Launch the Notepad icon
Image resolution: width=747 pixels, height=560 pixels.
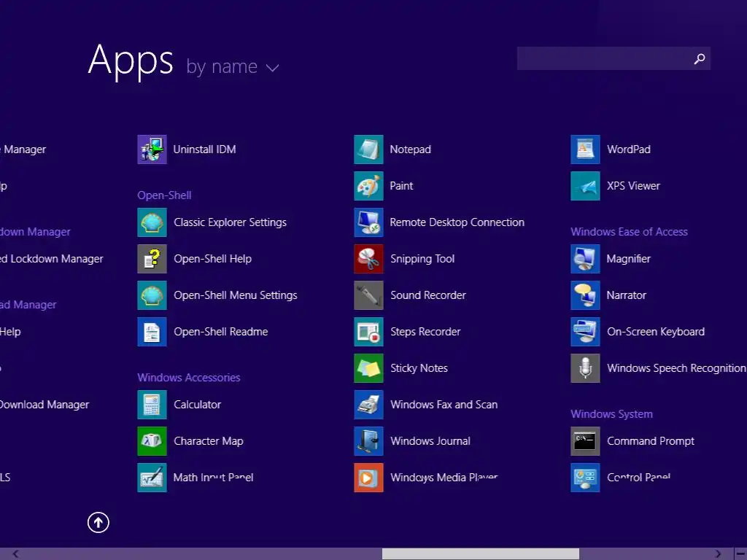pyautogui.click(x=368, y=149)
